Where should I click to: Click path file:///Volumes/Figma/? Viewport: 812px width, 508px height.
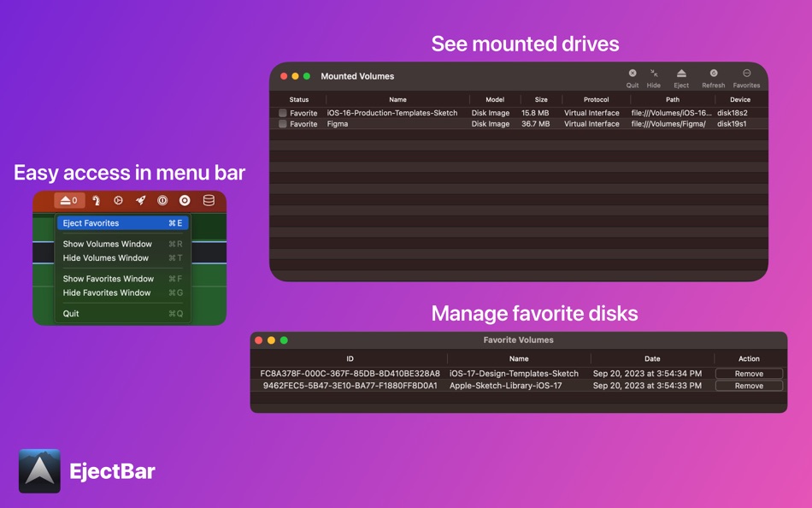pyautogui.click(x=668, y=124)
